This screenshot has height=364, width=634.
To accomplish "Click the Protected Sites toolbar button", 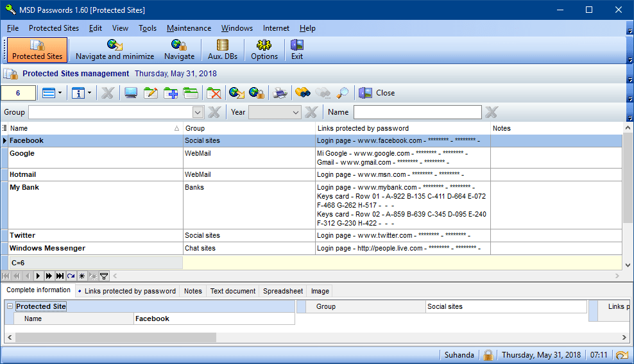I will coord(37,50).
